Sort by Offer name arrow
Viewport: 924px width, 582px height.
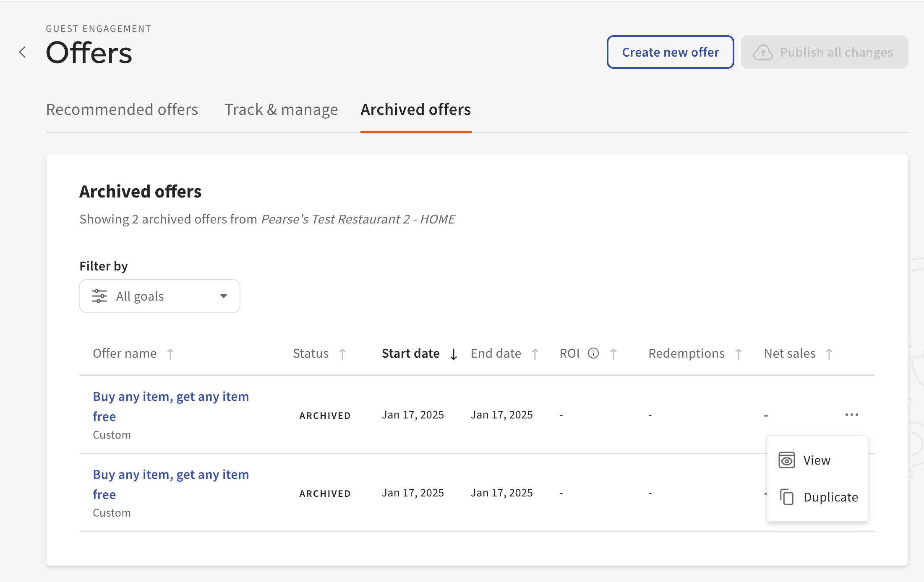(x=170, y=354)
